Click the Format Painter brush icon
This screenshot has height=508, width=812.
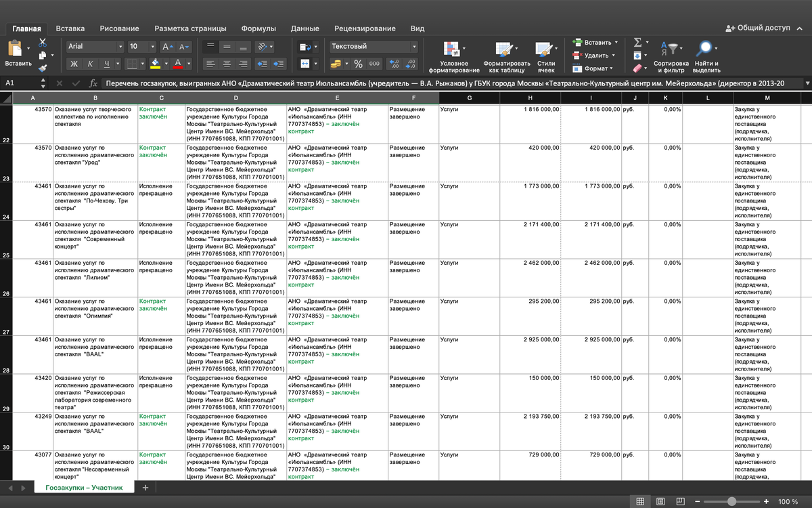[43, 68]
